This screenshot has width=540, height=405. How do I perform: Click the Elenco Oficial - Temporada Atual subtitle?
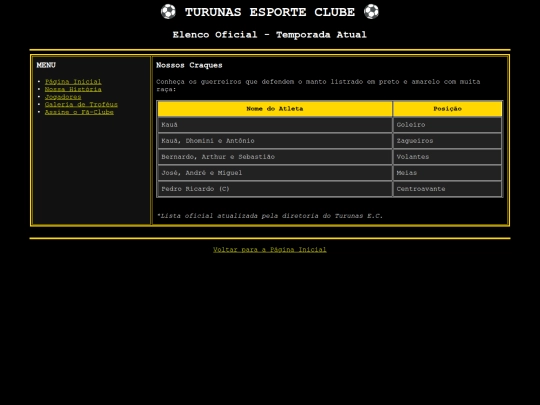pyautogui.click(x=270, y=35)
